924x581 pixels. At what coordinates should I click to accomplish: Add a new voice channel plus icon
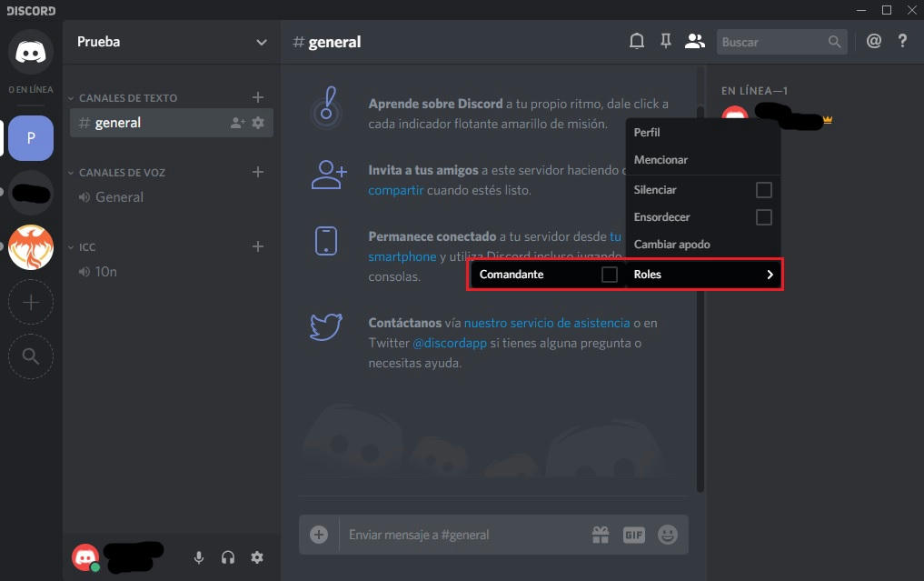pos(257,172)
